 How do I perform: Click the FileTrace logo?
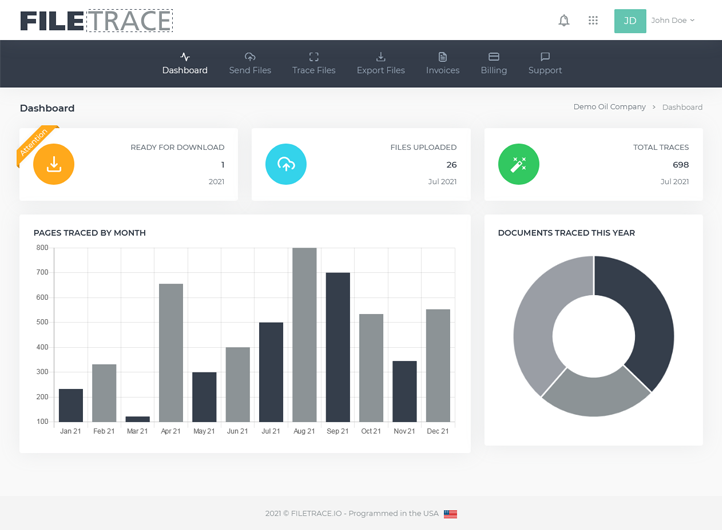[x=96, y=21]
